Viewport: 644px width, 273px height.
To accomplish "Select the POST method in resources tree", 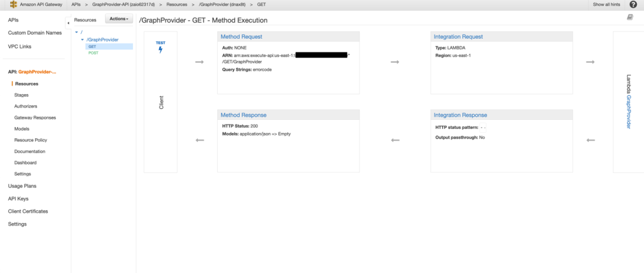I will (93, 53).
